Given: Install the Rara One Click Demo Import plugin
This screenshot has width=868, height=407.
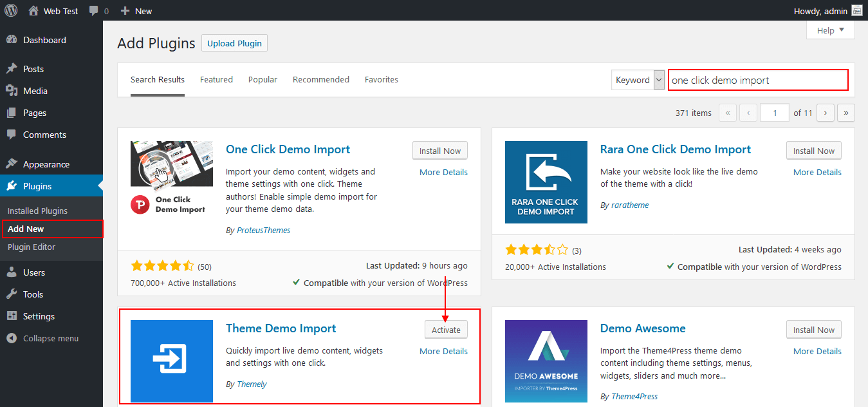Looking at the screenshot, I should (814, 151).
